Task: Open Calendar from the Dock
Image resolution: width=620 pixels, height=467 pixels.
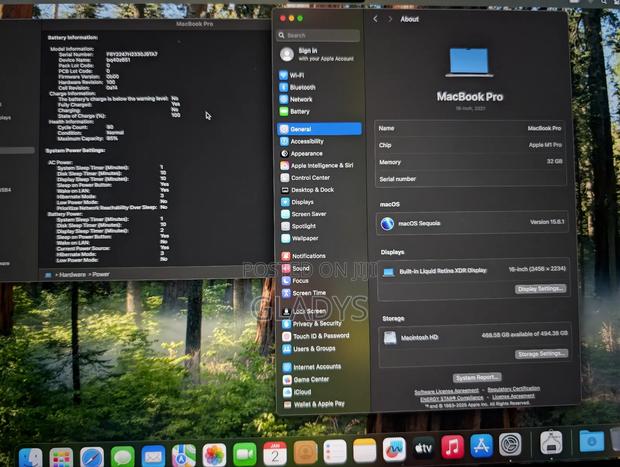Action: point(275,453)
